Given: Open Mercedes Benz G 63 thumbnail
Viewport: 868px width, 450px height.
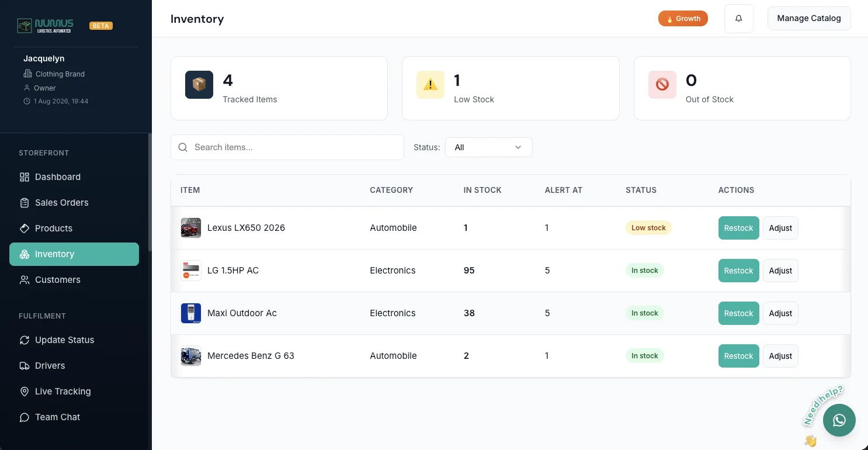Looking at the screenshot, I should tap(191, 356).
